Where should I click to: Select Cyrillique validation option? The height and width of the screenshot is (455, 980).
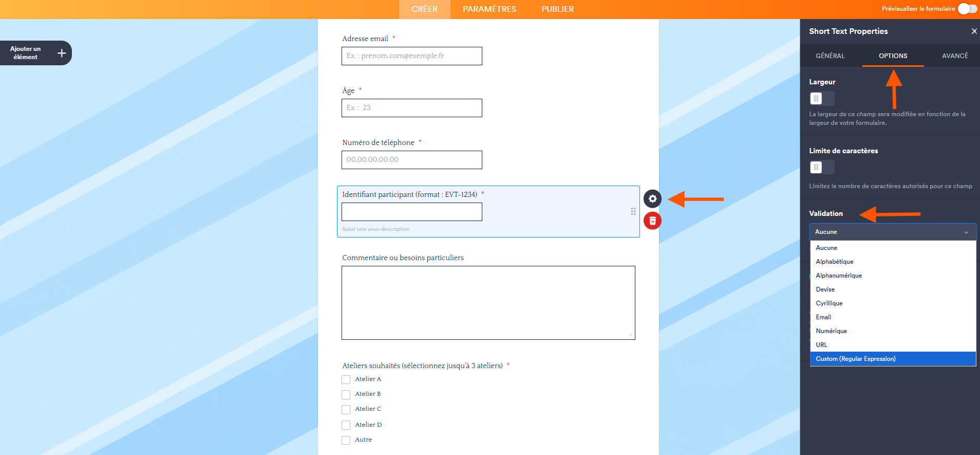(893, 303)
